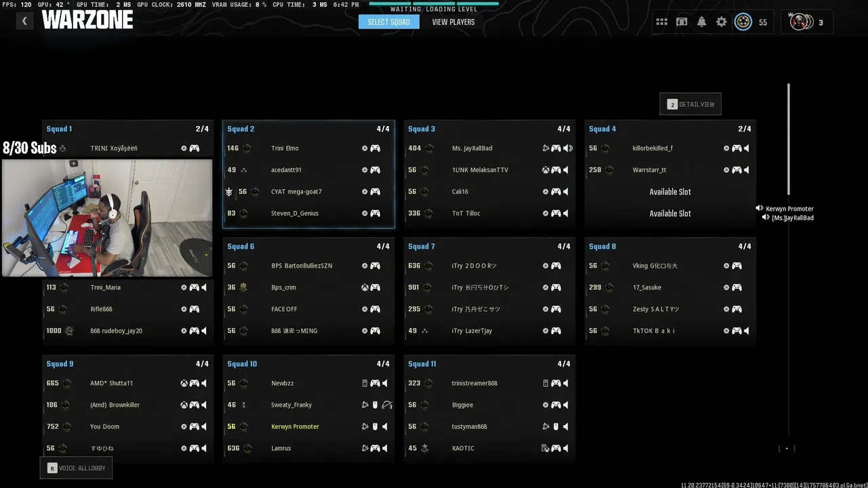Click Xbox platform icon for AMD* Shutta11
The image size is (868, 488).
184,384
